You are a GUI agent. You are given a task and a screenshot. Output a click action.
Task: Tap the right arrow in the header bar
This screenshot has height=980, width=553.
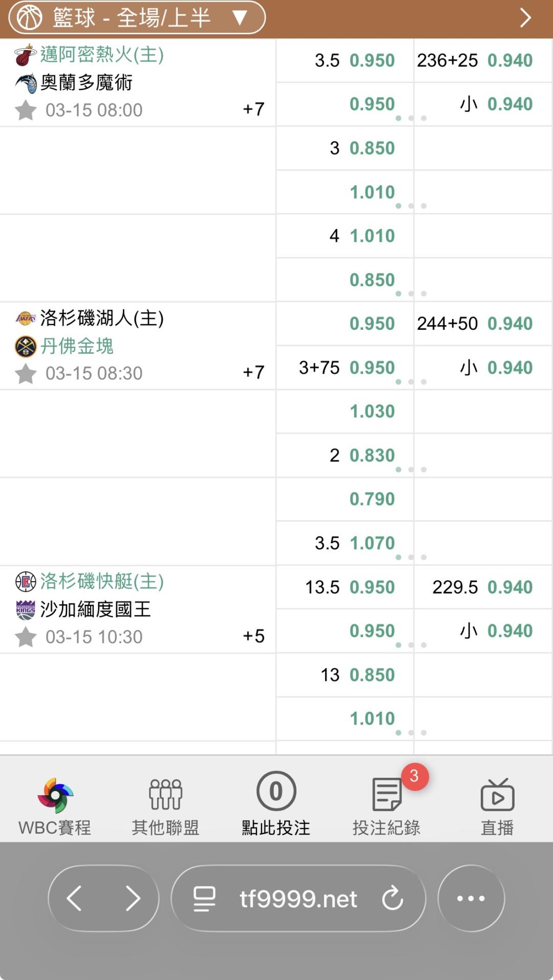pos(525,18)
